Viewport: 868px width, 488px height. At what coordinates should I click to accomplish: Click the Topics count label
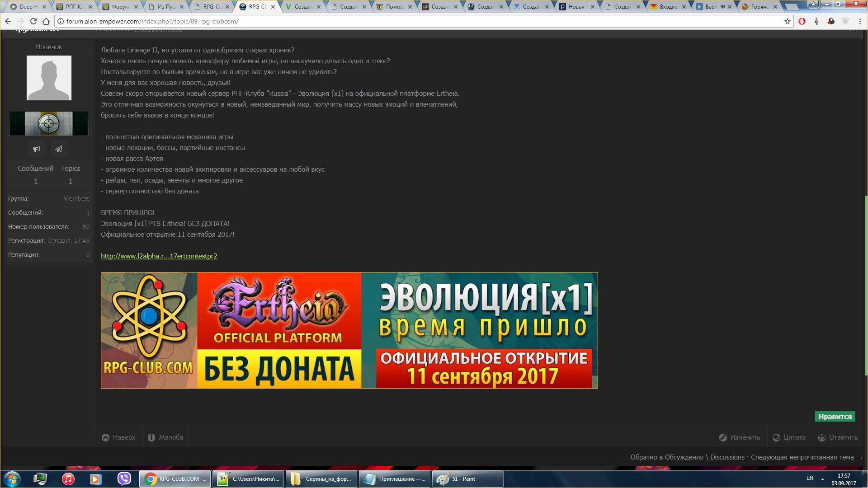coord(71,169)
